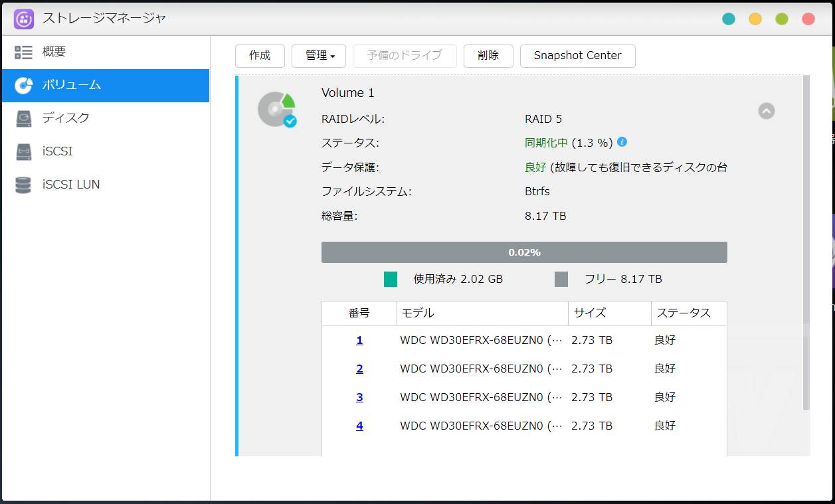This screenshot has width=835, height=504.
Task: Open disk number 1 link
Action: pos(359,340)
